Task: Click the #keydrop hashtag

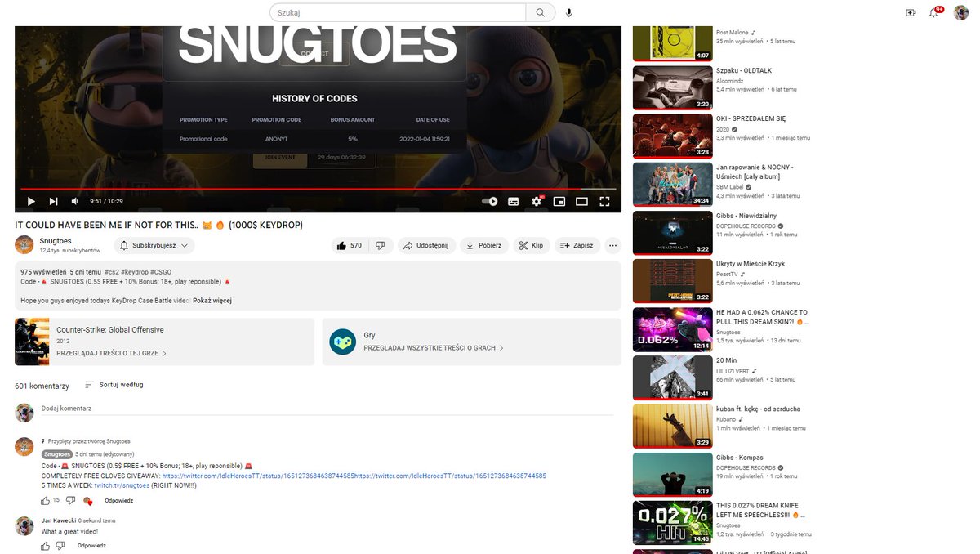Action: click(135, 271)
